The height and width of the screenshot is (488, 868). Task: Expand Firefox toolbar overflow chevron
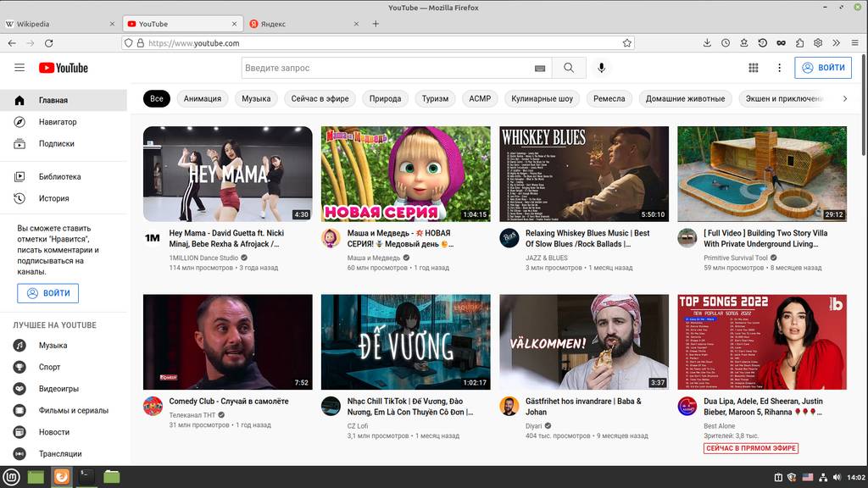(836, 43)
